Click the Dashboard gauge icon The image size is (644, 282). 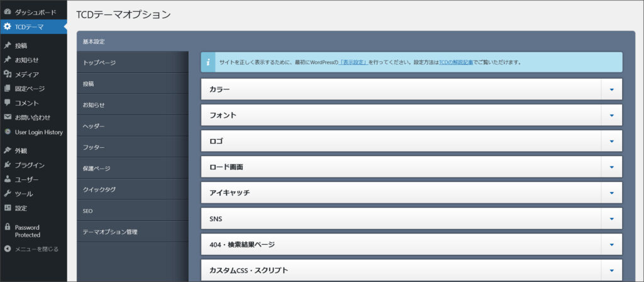tap(8, 12)
